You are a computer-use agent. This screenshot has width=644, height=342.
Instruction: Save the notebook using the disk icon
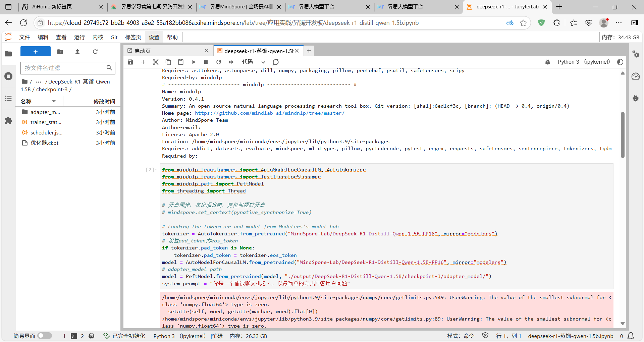click(x=130, y=62)
